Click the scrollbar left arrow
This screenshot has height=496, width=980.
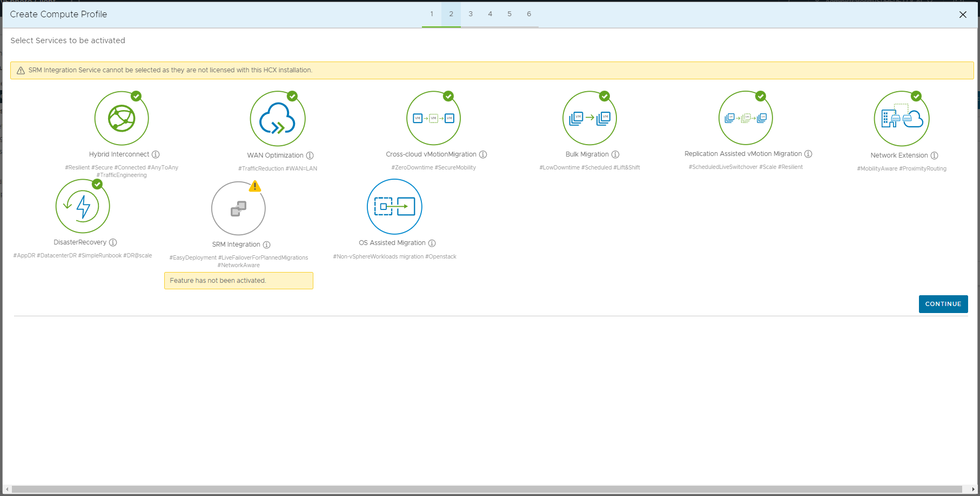(7, 490)
